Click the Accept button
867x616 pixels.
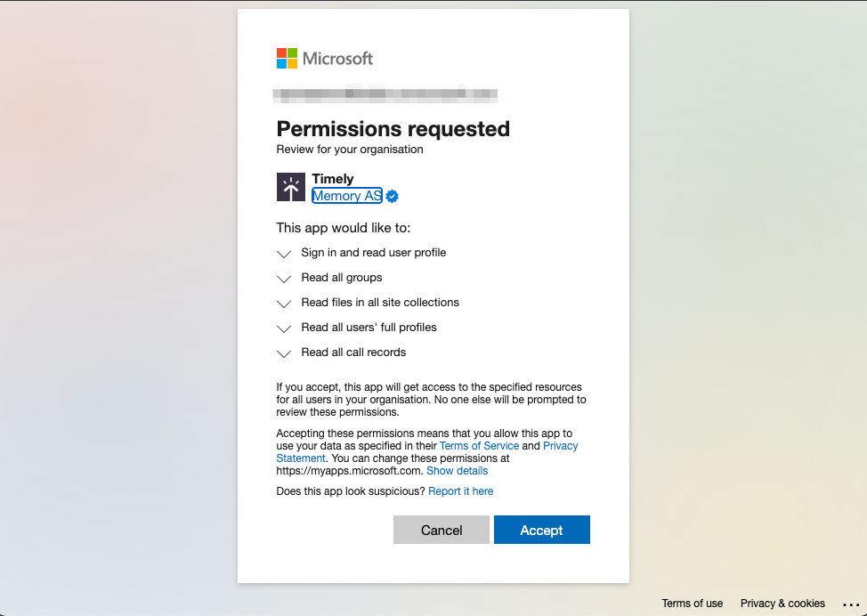[541, 530]
